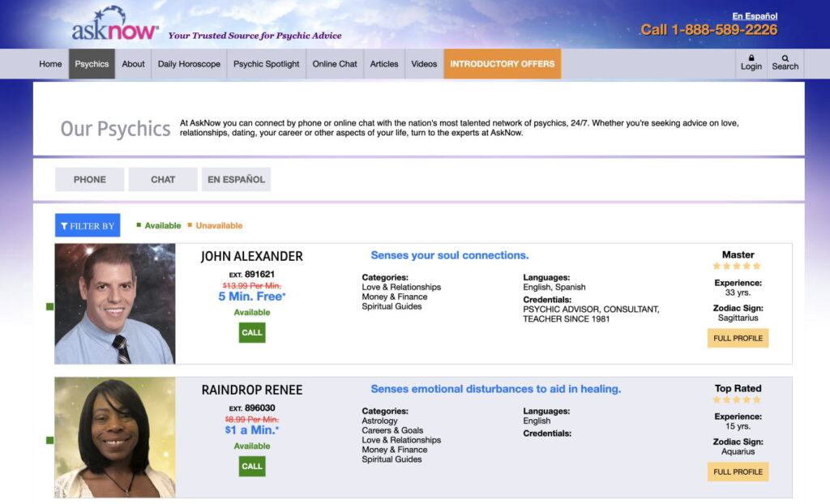Switch to the EN ESPAÑOL tab
The width and height of the screenshot is (830, 504).
coord(236,179)
